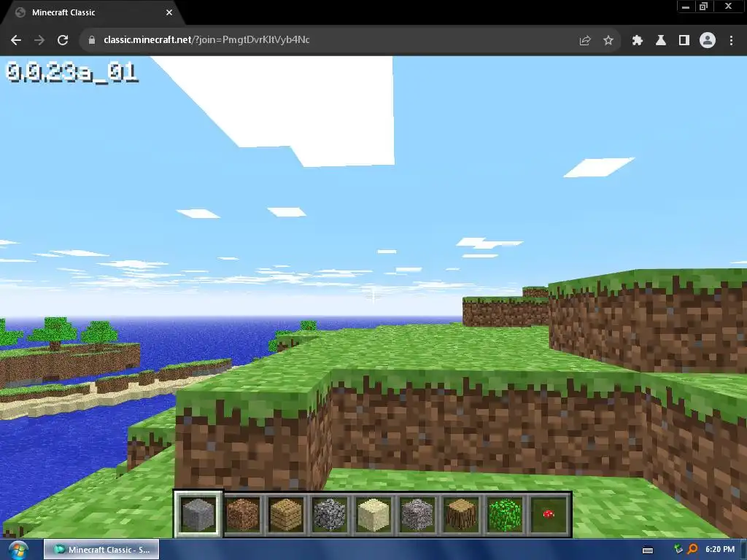Click the game version text 0.0.23a_01

(72, 73)
